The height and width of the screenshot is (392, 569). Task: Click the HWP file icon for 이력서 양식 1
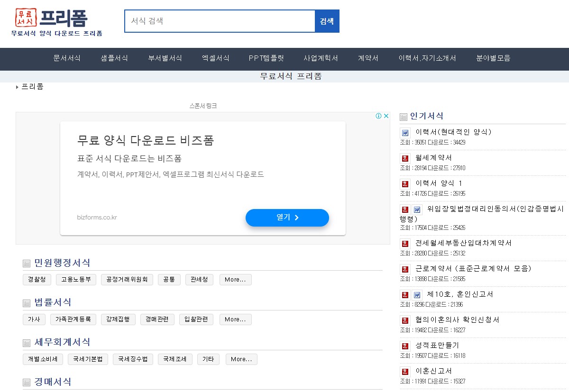pyautogui.click(x=405, y=184)
